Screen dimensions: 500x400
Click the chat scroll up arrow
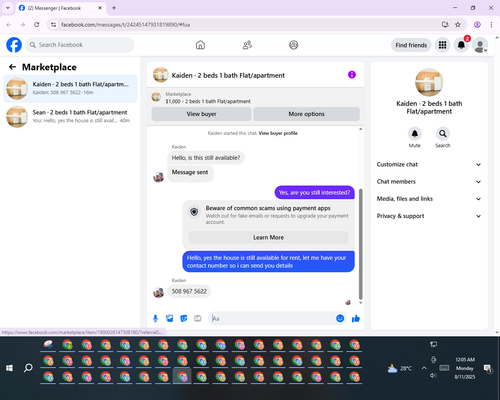coord(360,129)
